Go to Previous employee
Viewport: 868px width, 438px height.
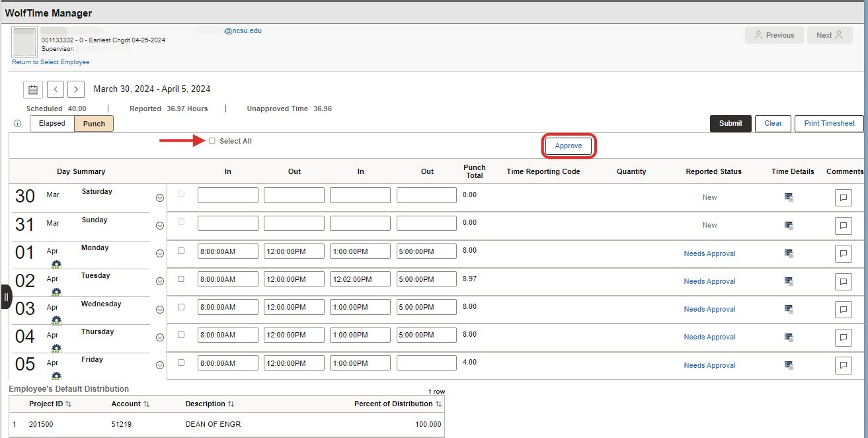pos(774,35)
